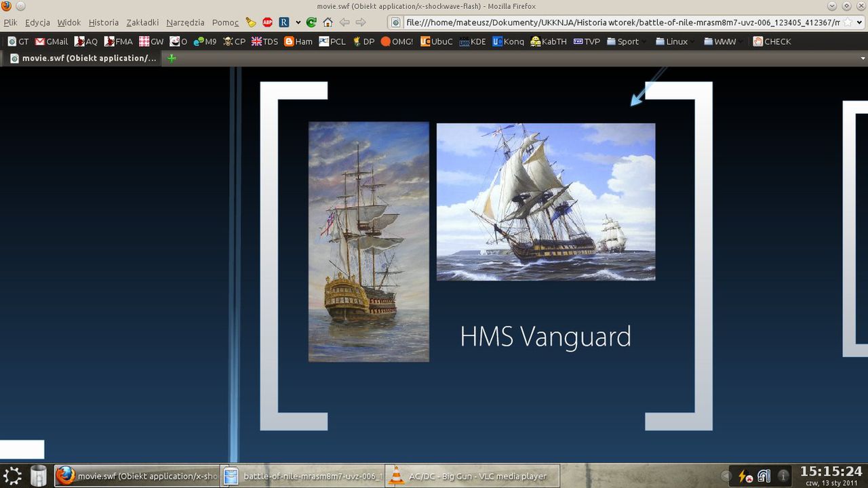The image size is (868, 488).
Task: Click the Back arrow navigation button
Action: pyautogui.click(x=344, y=22)
